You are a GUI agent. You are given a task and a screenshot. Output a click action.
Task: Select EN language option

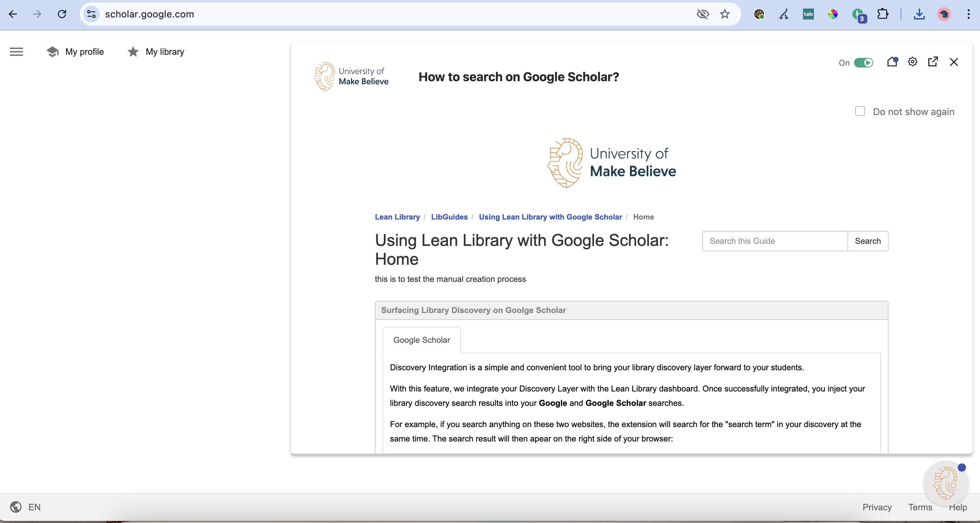click(34, 507)
